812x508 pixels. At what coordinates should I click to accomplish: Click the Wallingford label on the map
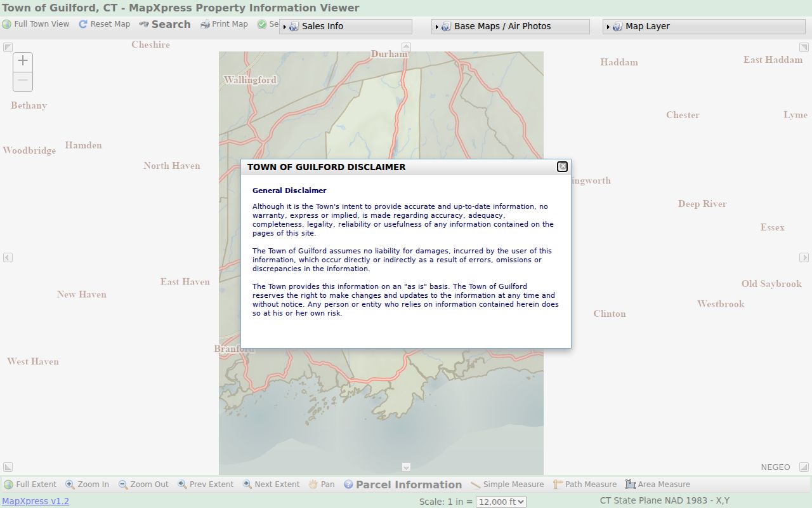pos(250,80)
